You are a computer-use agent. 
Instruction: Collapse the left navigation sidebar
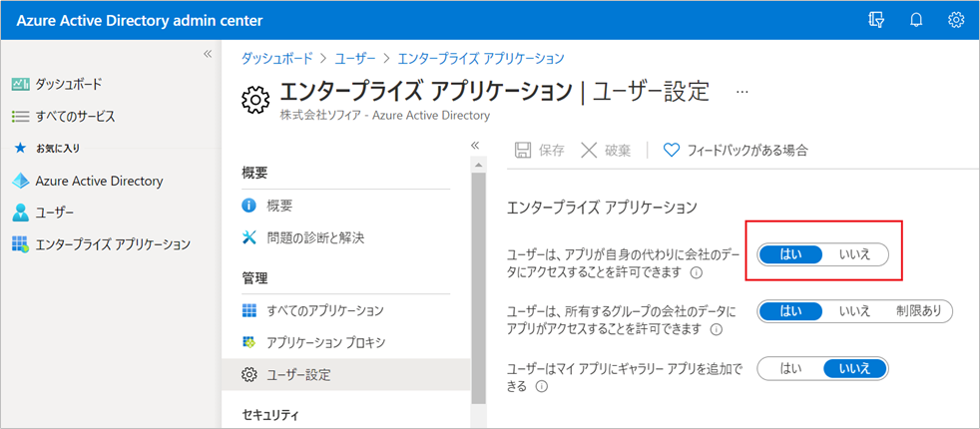(209, 54)
